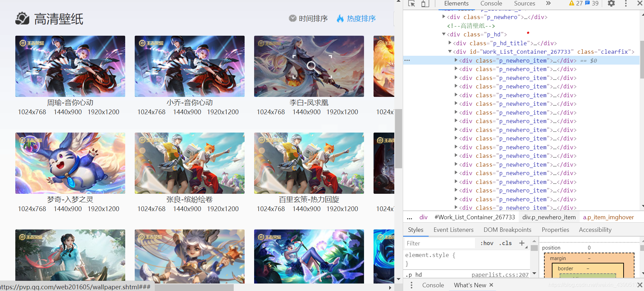The width and height of the screenshot is (644, 291).
Task: Click the warnings count 27 icon
Action: tap(576, 3)
